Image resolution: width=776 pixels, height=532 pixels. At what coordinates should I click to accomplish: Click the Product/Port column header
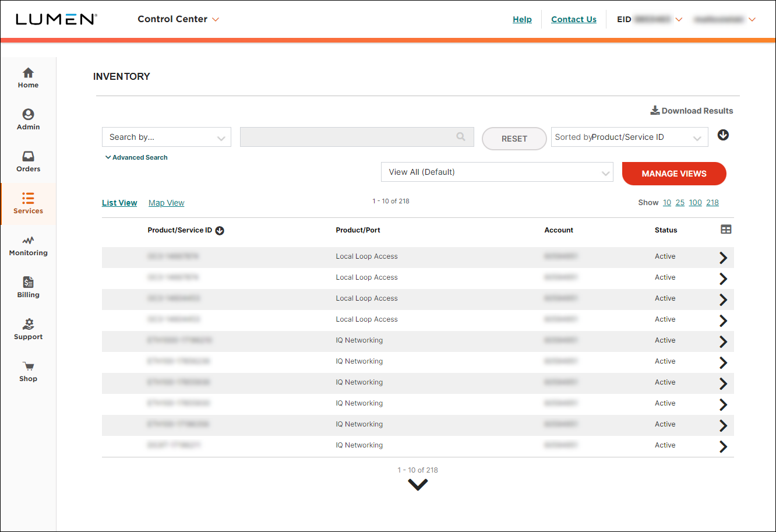point(358,230)
